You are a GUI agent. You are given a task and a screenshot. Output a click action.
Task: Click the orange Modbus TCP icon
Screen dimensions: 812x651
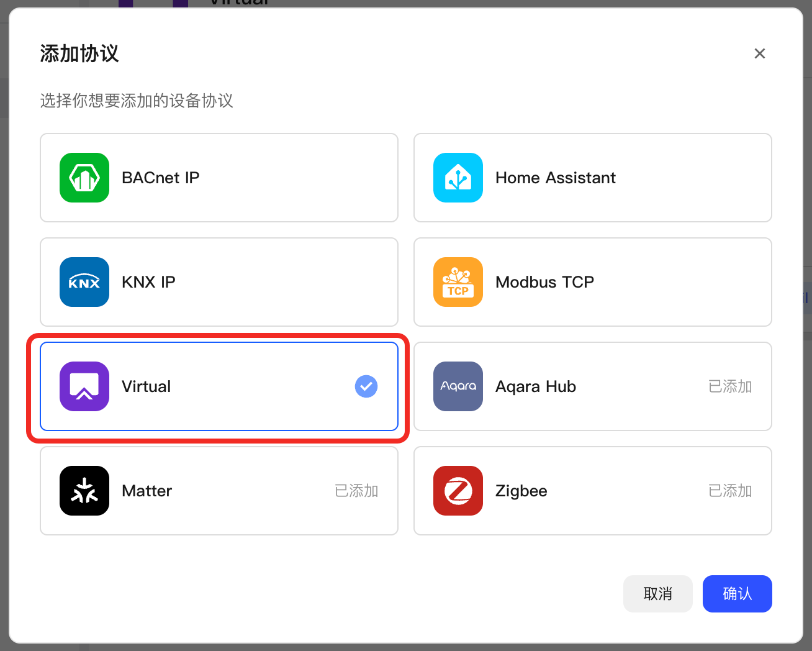(x=458, y=282)
